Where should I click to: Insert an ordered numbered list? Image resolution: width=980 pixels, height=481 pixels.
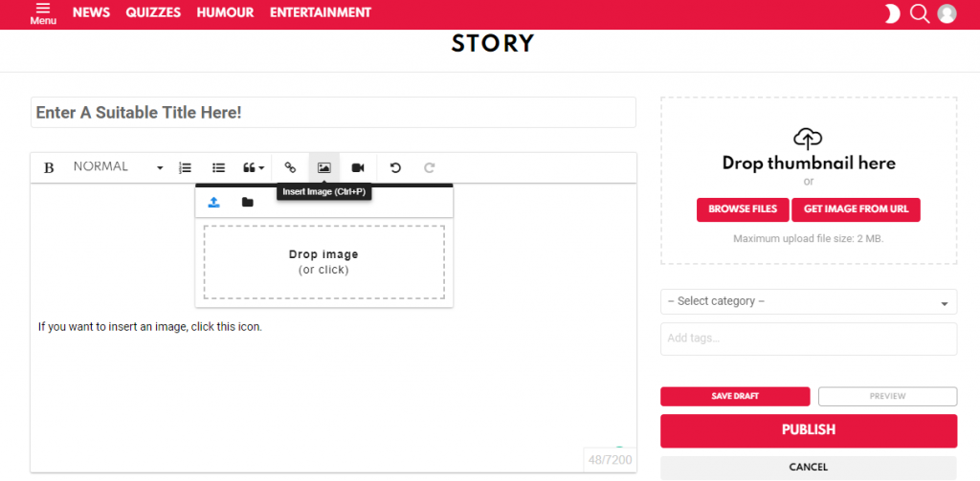click(x=185, y=167)
